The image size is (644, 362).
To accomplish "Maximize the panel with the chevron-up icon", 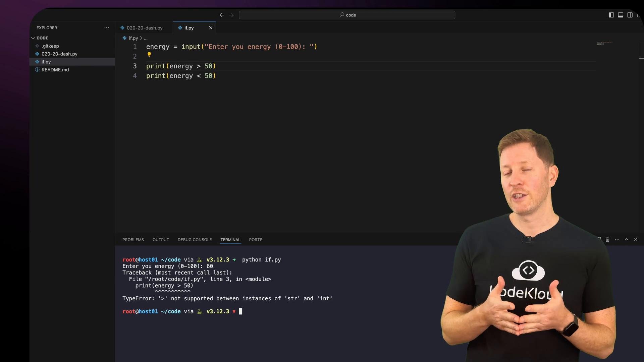I will tap(626, 239).
